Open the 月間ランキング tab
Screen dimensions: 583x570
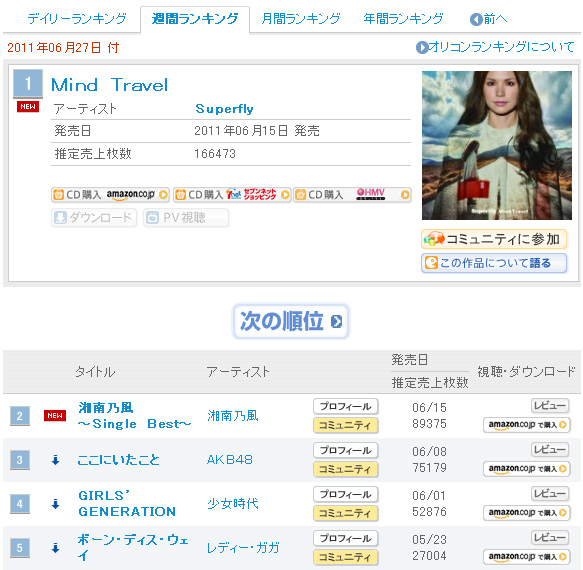[301, 19]
